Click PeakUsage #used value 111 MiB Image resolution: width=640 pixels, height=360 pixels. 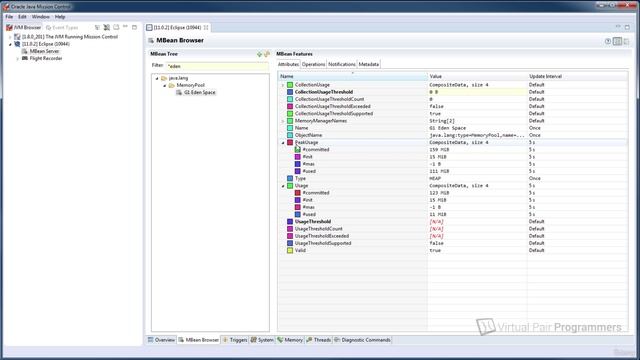pos(439,171)
